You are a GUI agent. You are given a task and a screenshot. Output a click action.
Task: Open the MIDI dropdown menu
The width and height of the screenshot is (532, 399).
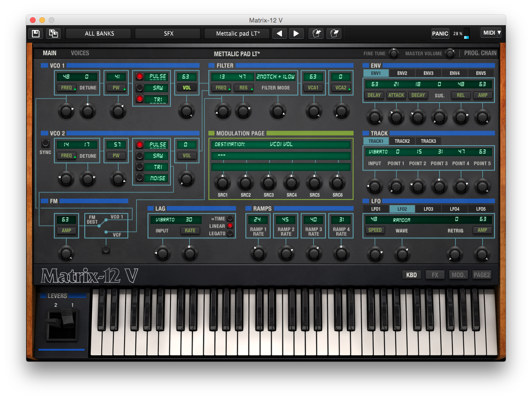491,33
